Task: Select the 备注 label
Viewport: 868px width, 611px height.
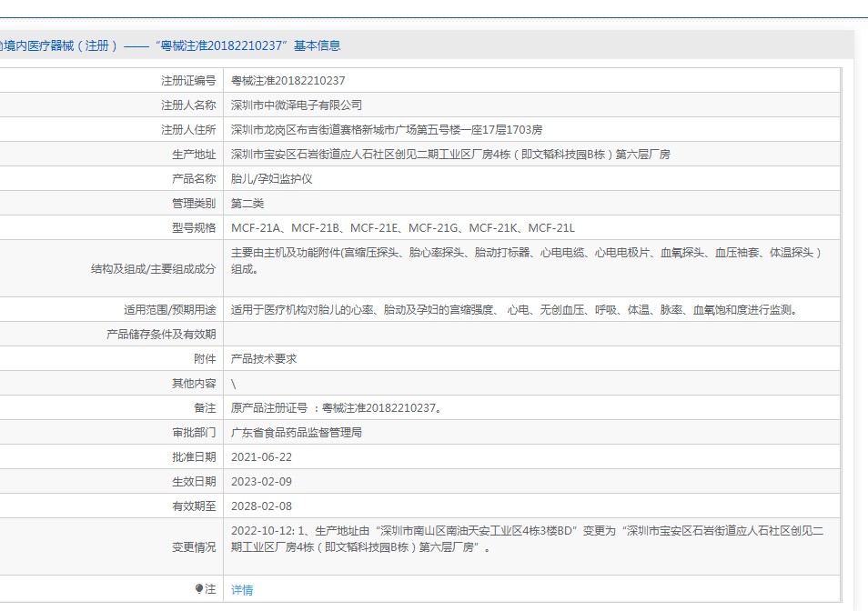Action: click(x=205, y=408)
